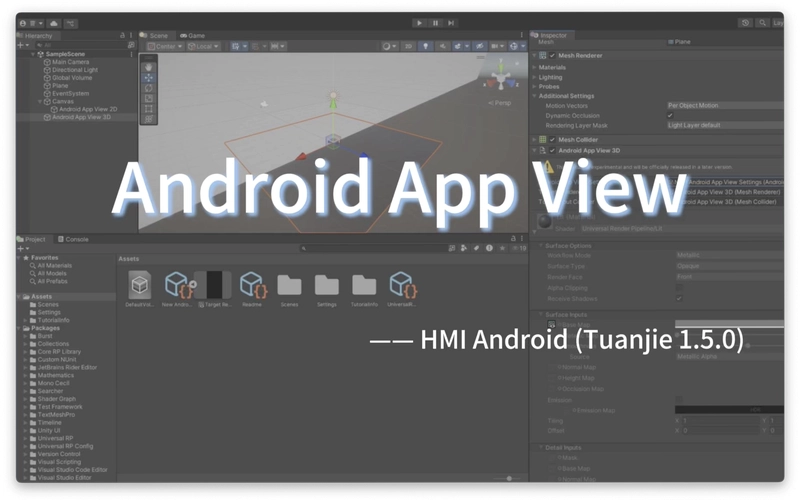Open the cloud services icon
The image size is (800, 502).
[54, 23]
